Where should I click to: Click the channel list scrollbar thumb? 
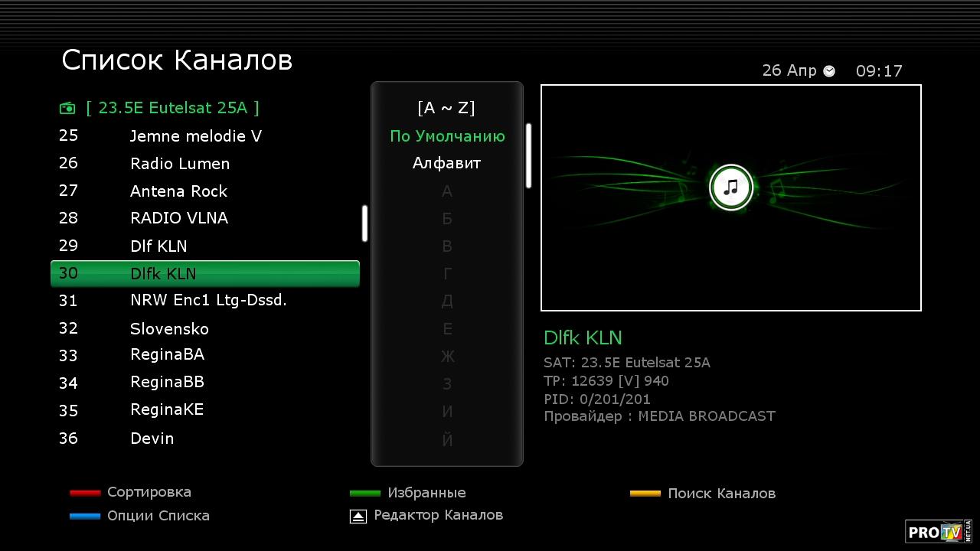point(364,223)
